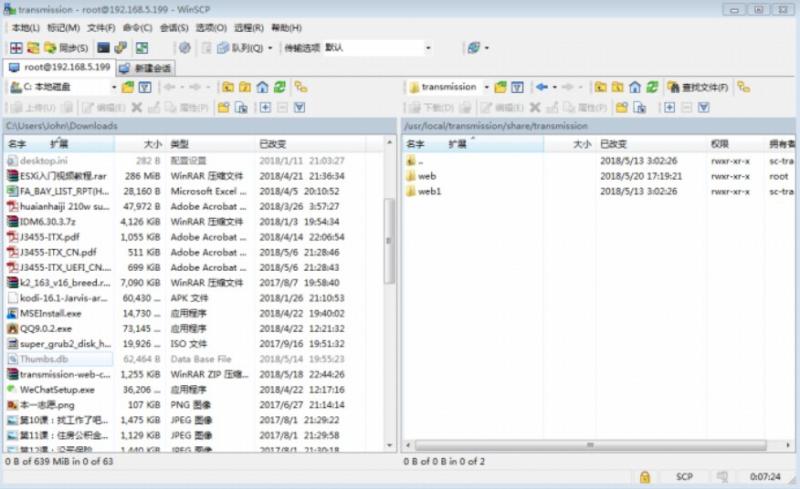Click the home icon in local panel
The height and width of the screenshot is (489, 800).
pos(262,87)
